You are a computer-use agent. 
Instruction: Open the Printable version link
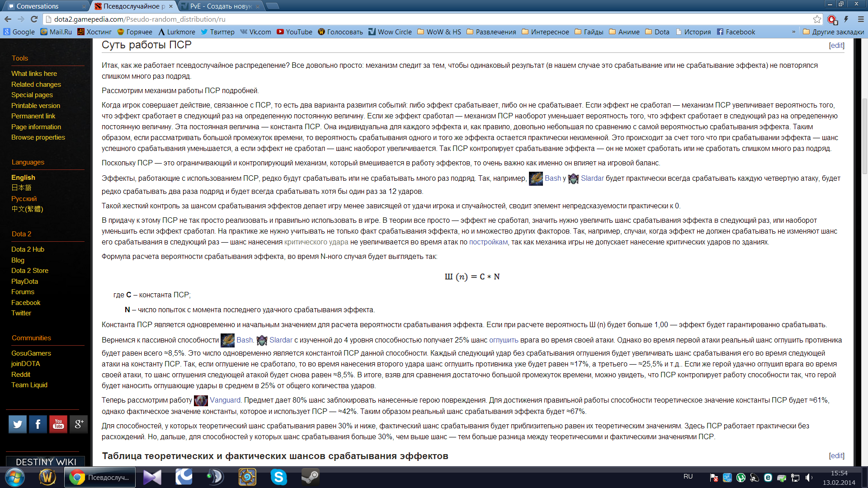(36, 106)
